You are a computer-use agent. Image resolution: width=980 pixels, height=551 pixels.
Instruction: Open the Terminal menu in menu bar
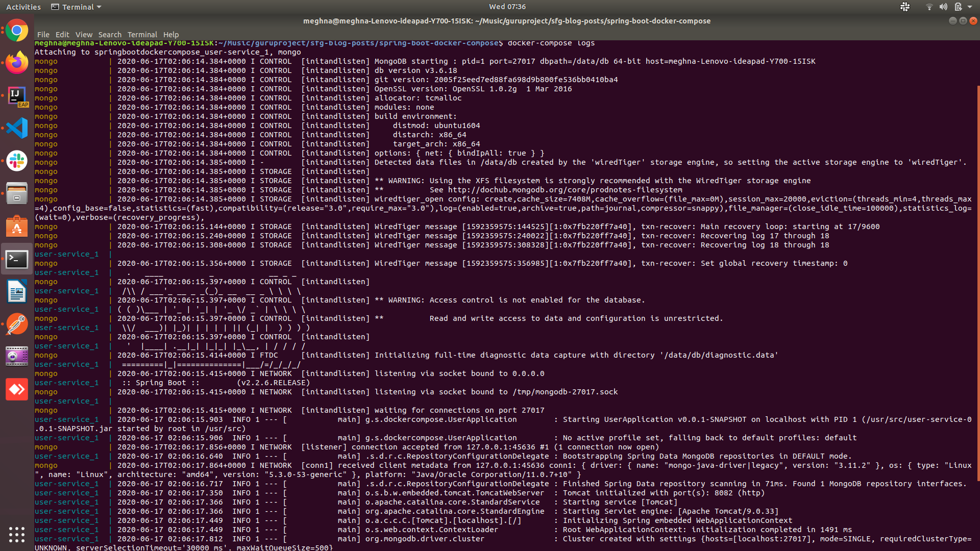tap(142, 35)
